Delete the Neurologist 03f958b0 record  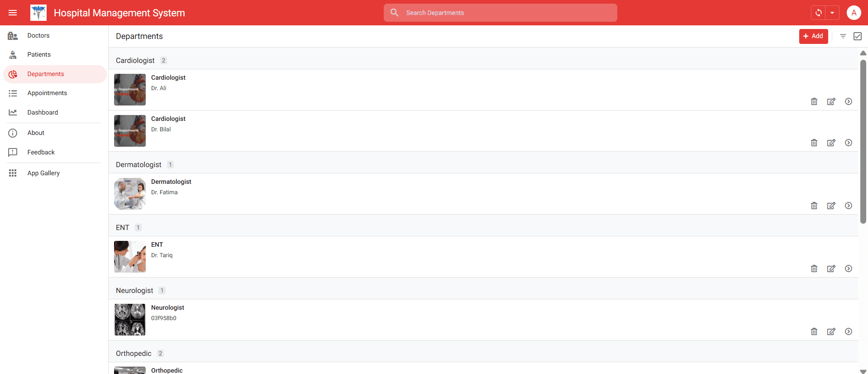[814, 331]
